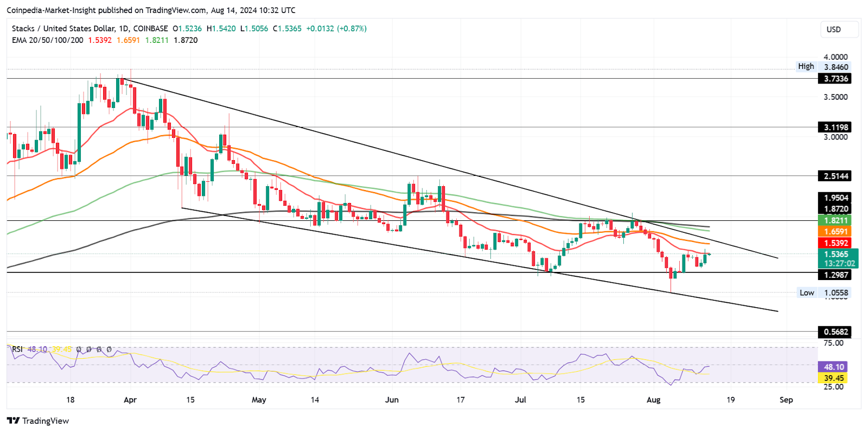The width and height of the screenshot is (868, 432).
Task: Click the close value C1.5365 in header
Action: pos(287,28)
